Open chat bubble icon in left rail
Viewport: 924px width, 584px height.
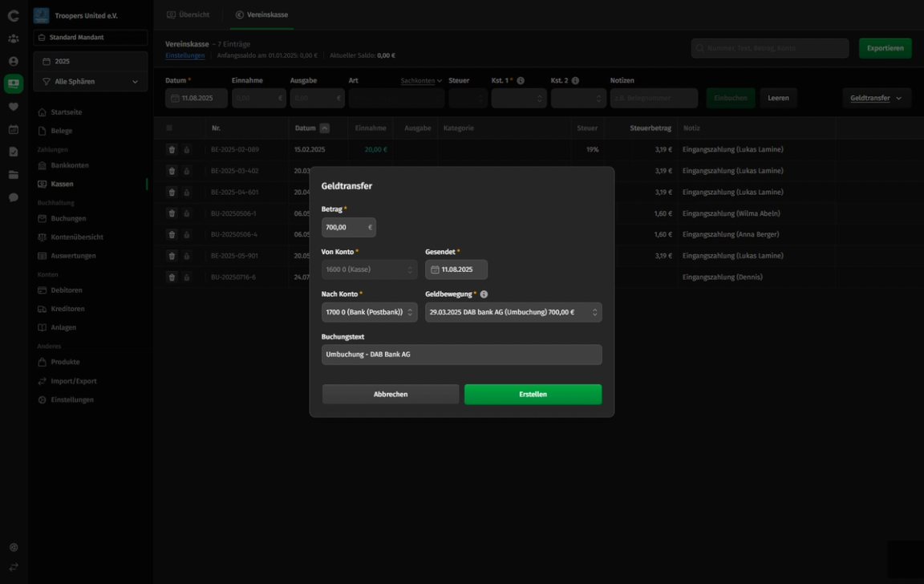click(x=14, y=197)
